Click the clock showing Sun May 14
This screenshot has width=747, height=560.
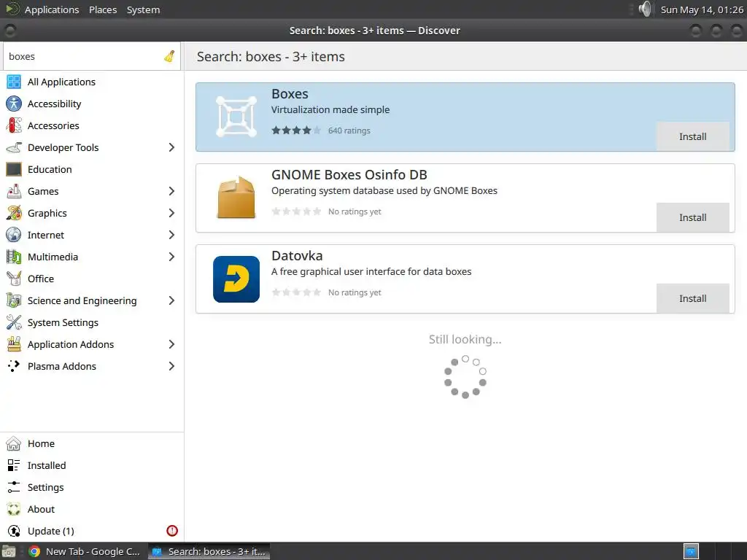coord(702,9)
